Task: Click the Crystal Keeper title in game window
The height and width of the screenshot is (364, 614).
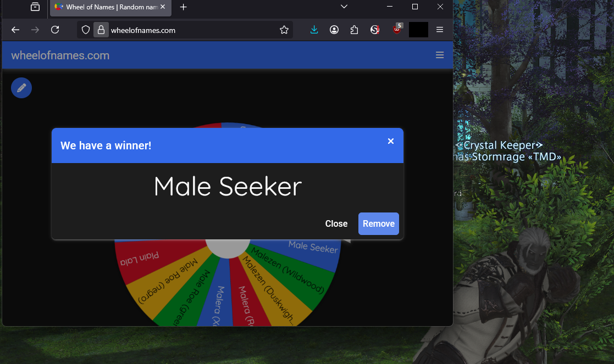Action: click(x=499, y=145)
